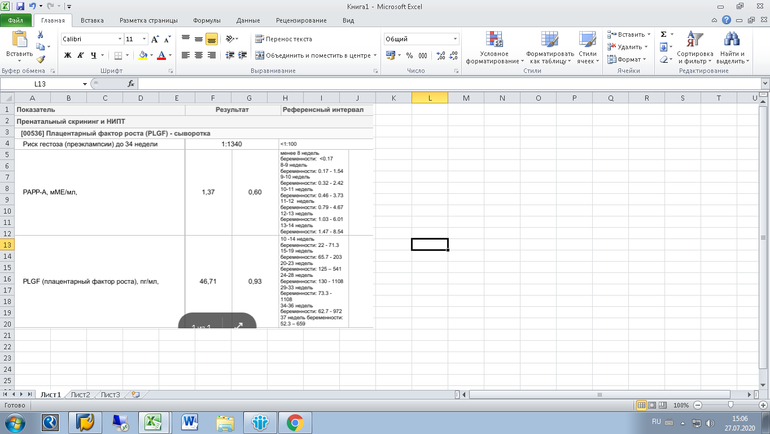
Task: Open the Calibri font name dropdown
Action: (x=117, y=39)
